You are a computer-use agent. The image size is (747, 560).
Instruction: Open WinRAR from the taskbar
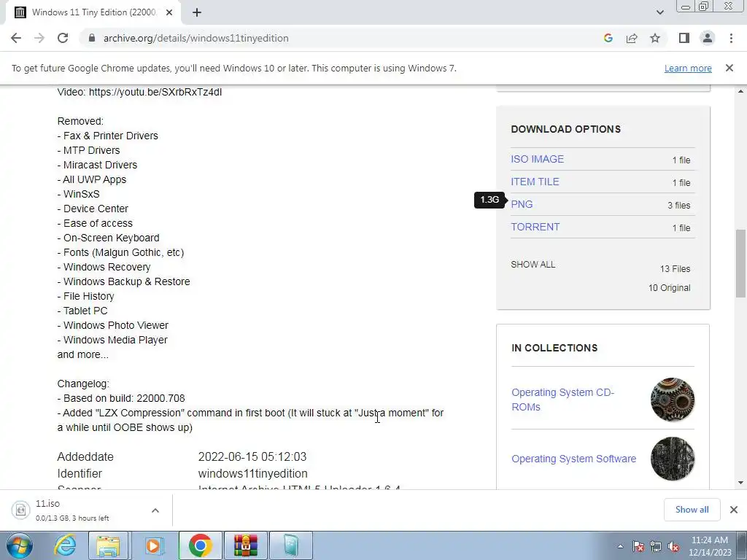tap(245, 545)
